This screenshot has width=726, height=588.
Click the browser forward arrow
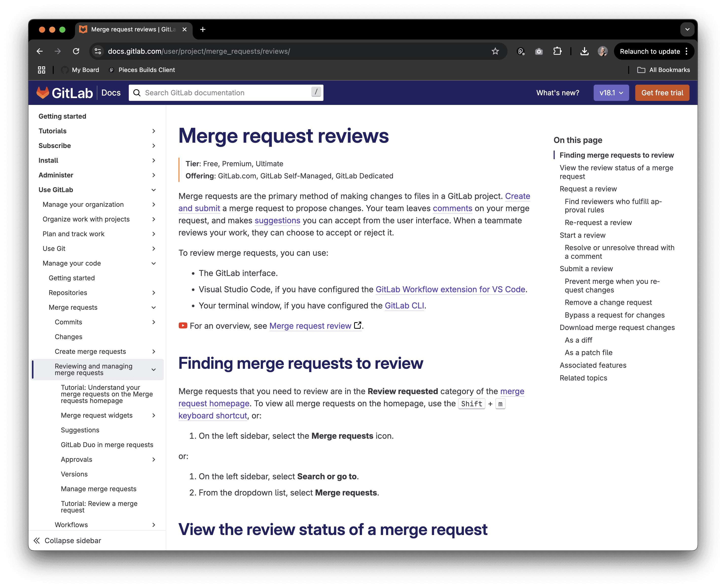(x=58, y=51)
